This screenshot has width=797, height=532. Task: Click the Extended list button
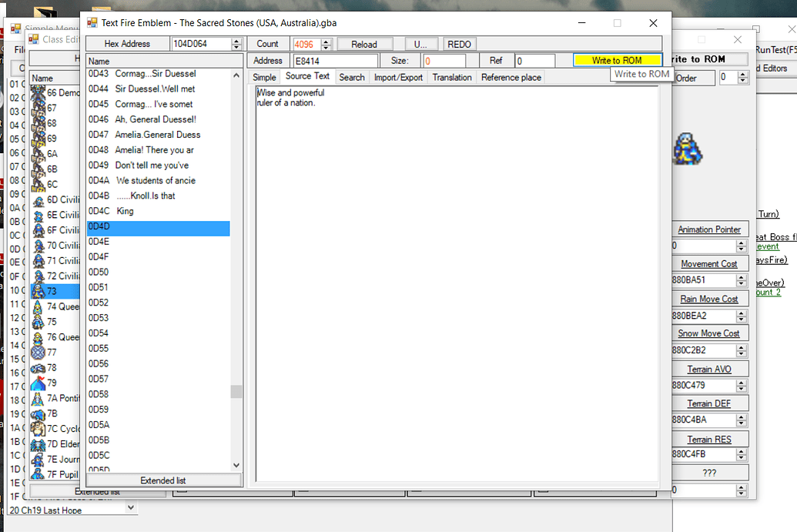click(163, 480)
